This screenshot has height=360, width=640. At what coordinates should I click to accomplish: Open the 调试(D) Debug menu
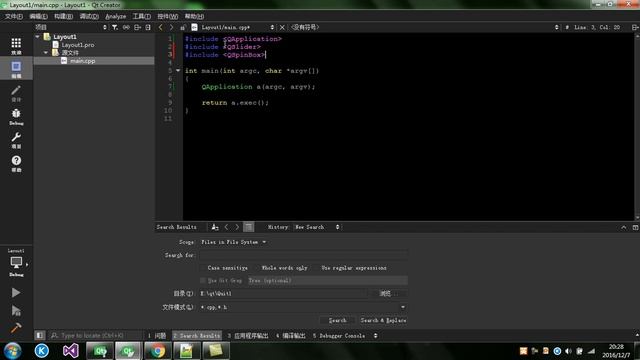[89, 16]
